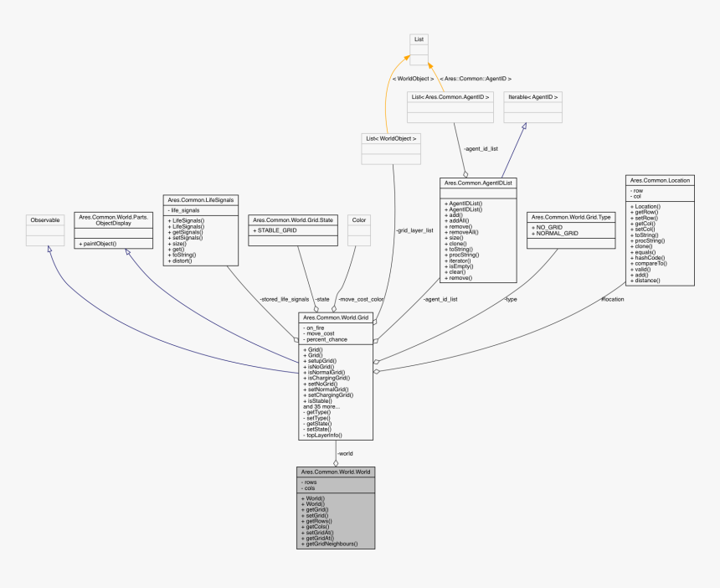The width and height of the screenshot is (720, 588).
Task: Click the List< WorldObject > header
Action: click(390, 138)
